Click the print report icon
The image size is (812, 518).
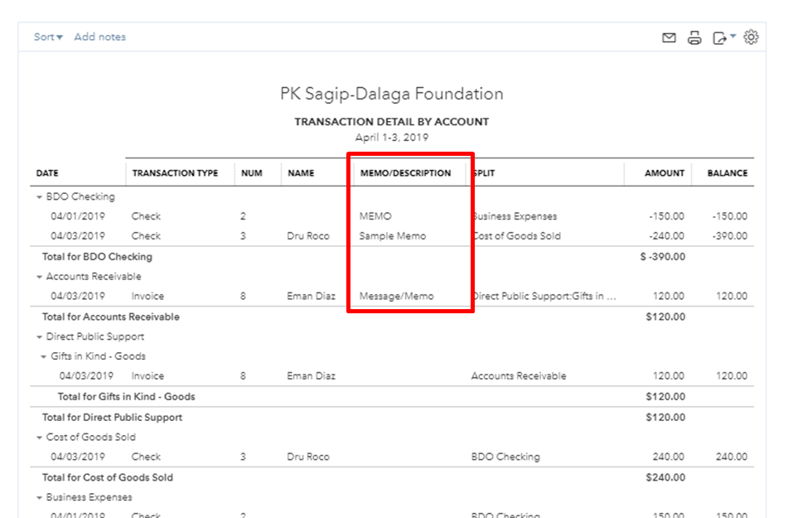click(x=694, y=36)
